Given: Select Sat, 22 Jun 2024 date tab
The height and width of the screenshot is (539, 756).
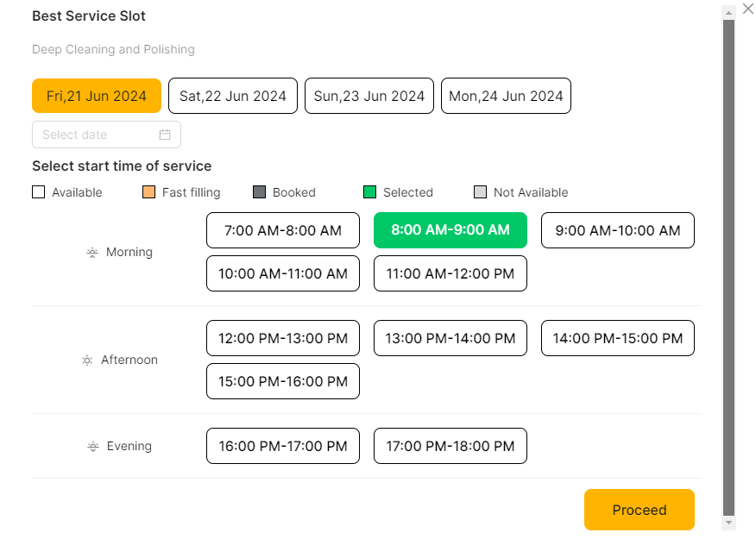Looking at the screenshot, I should pyautogui.click(x=233, y=96).
